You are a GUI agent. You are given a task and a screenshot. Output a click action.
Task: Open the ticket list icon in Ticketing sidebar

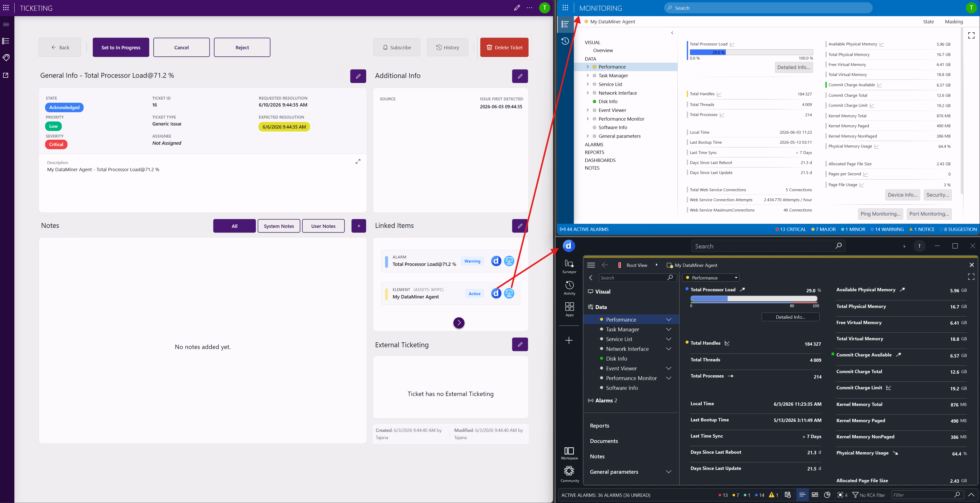[6, 41]
